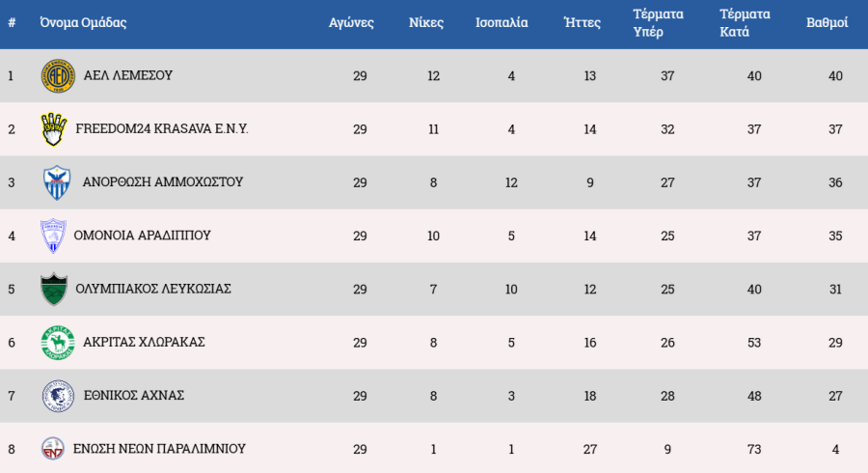
Task: Click the Freedom24 Krasava E.N.Y. crest
Action: pyautogui.click(x=53, y=129)
